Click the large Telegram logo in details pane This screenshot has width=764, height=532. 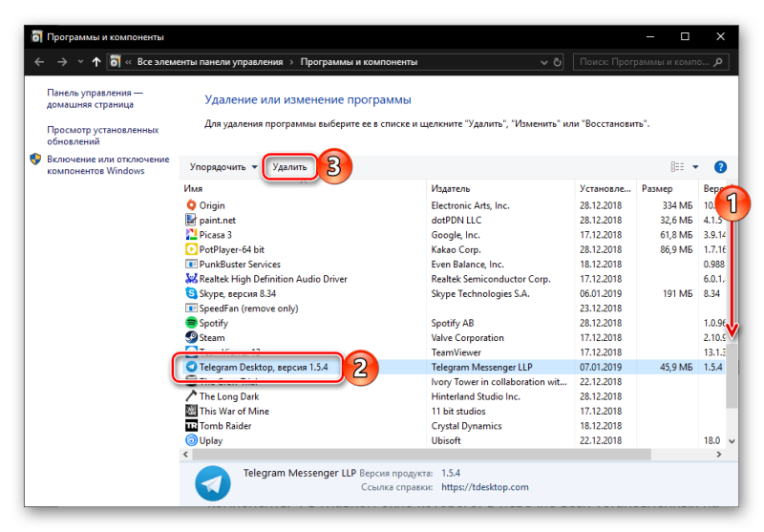point(213,482)
